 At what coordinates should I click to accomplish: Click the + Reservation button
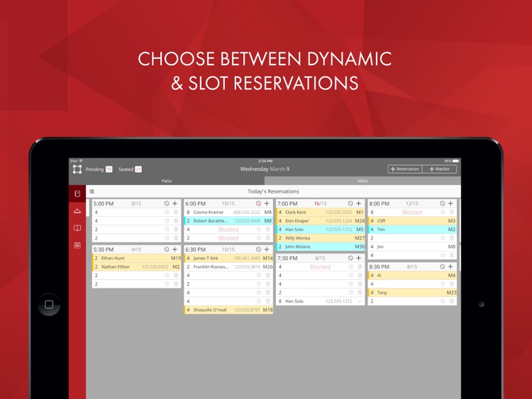coord(405,169)
